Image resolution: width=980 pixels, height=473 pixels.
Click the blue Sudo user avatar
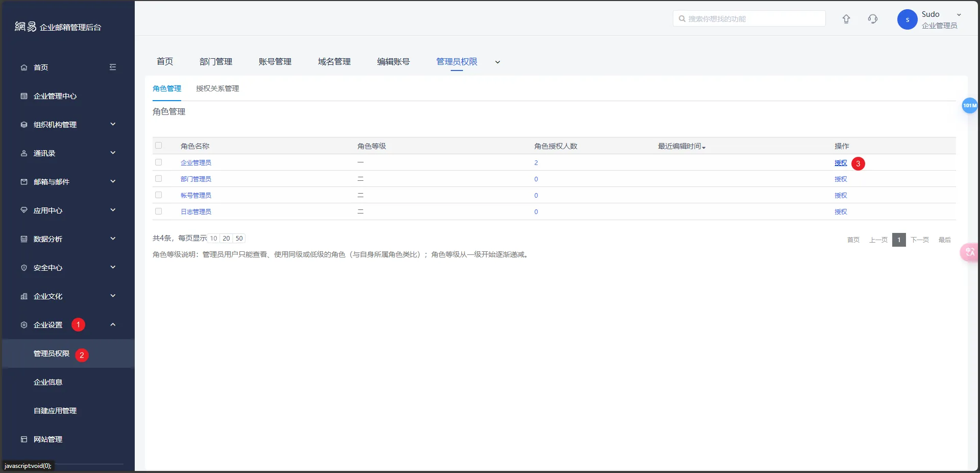[x=907, y=20]
